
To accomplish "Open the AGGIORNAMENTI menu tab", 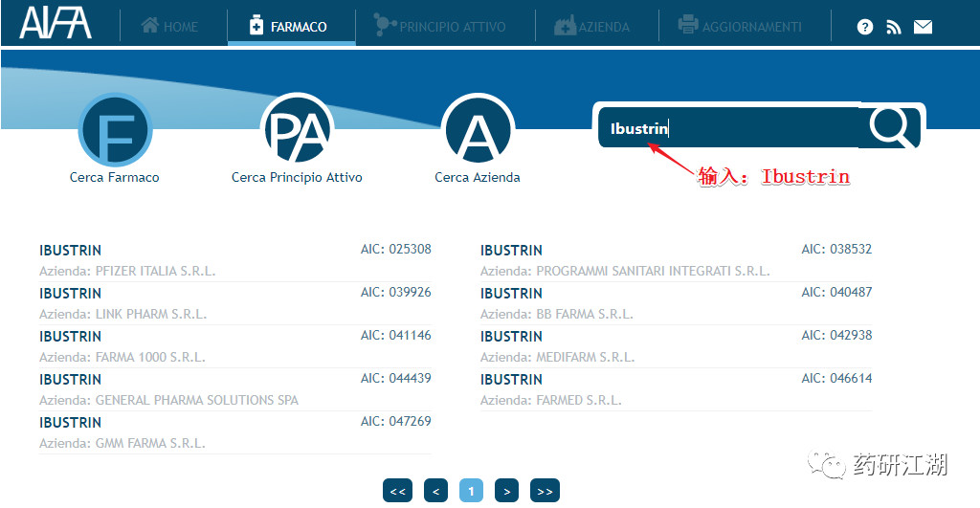I will pos(740,26).
